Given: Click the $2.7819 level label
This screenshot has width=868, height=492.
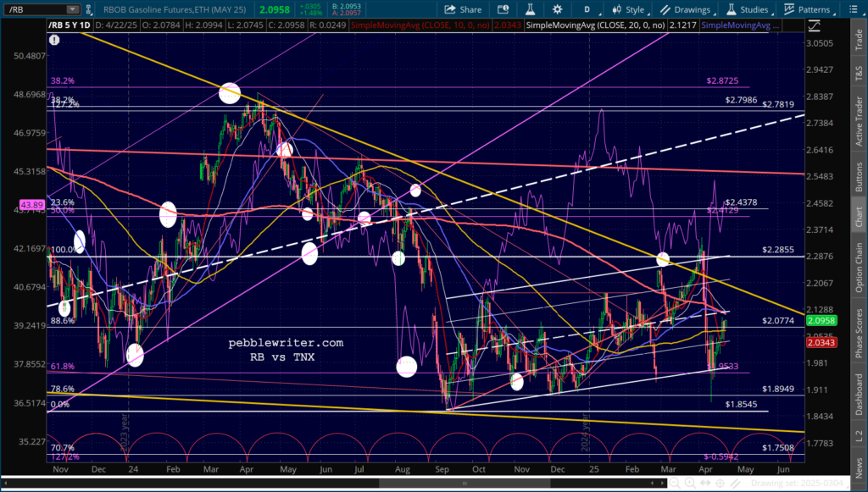Looking at the screenshot, I should (778, 104).
